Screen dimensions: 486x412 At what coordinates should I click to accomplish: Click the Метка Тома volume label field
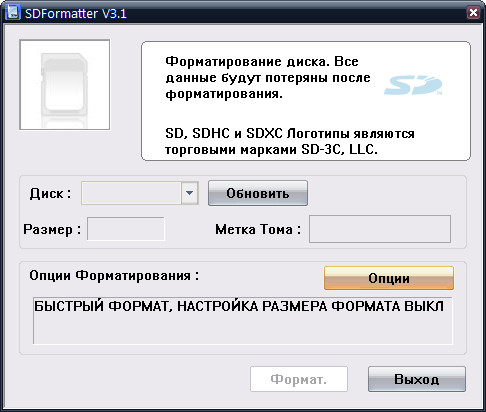pyautogui.click(x=380, y=229)
